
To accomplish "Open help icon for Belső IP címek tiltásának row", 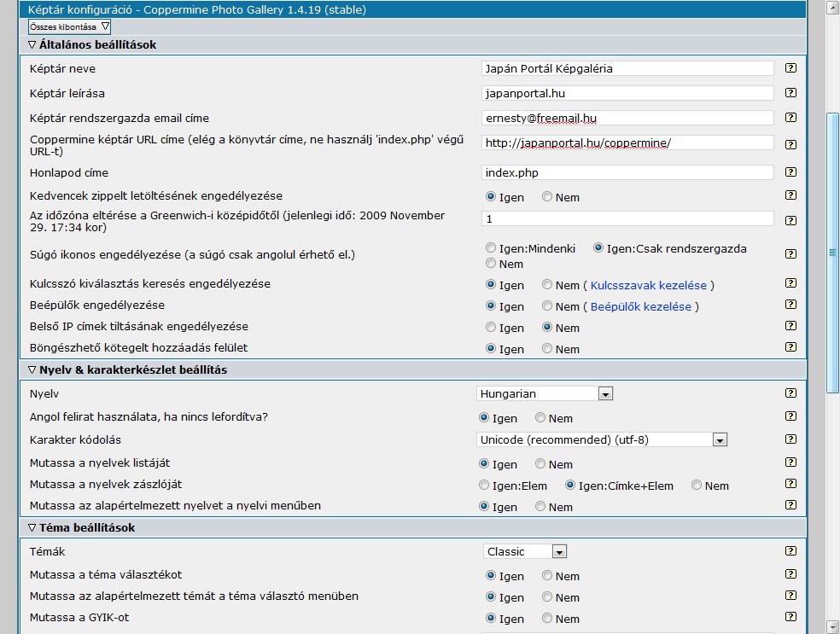I will point(790,326).
